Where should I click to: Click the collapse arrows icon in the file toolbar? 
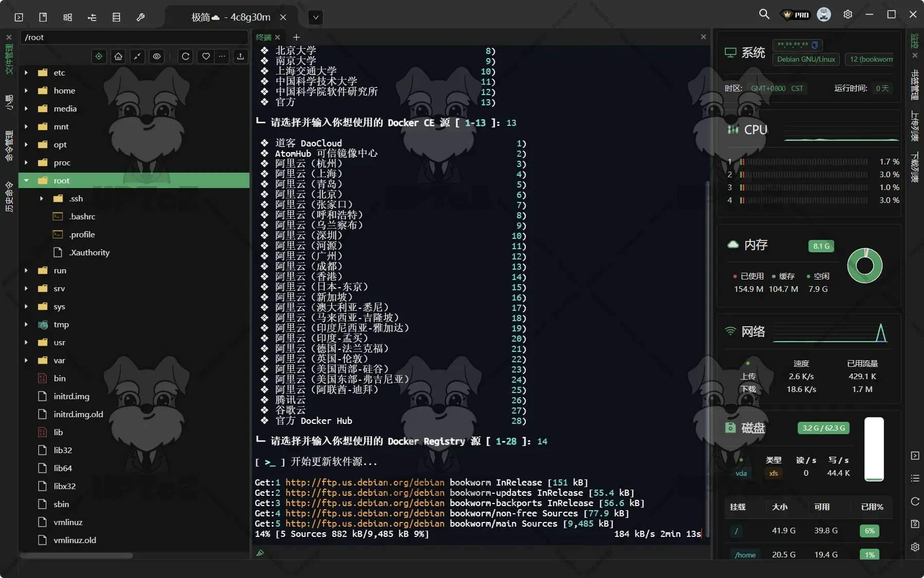138,56
